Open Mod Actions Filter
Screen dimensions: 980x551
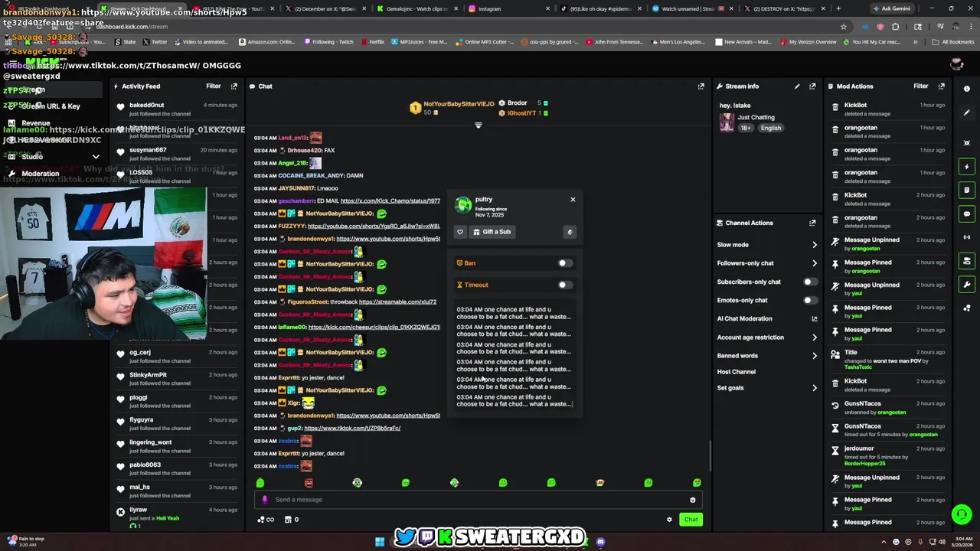point(921,86)
